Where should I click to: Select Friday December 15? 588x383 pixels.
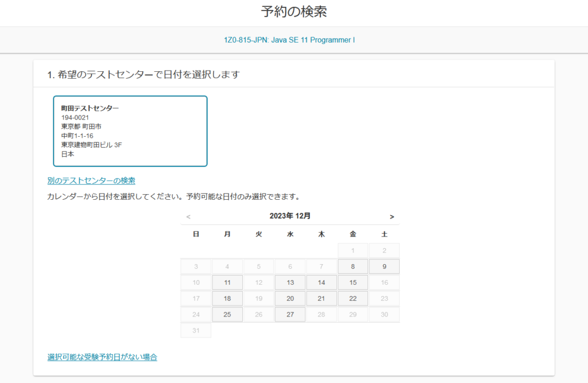353,283
